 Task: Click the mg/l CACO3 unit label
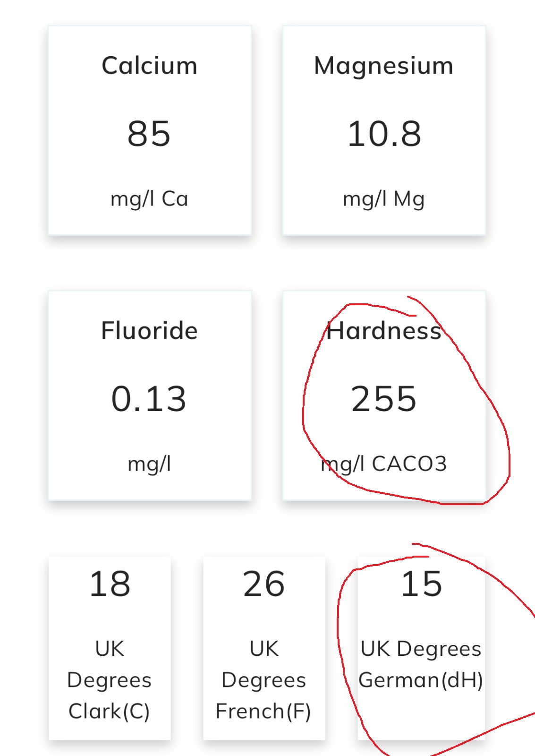pos(383,464)
